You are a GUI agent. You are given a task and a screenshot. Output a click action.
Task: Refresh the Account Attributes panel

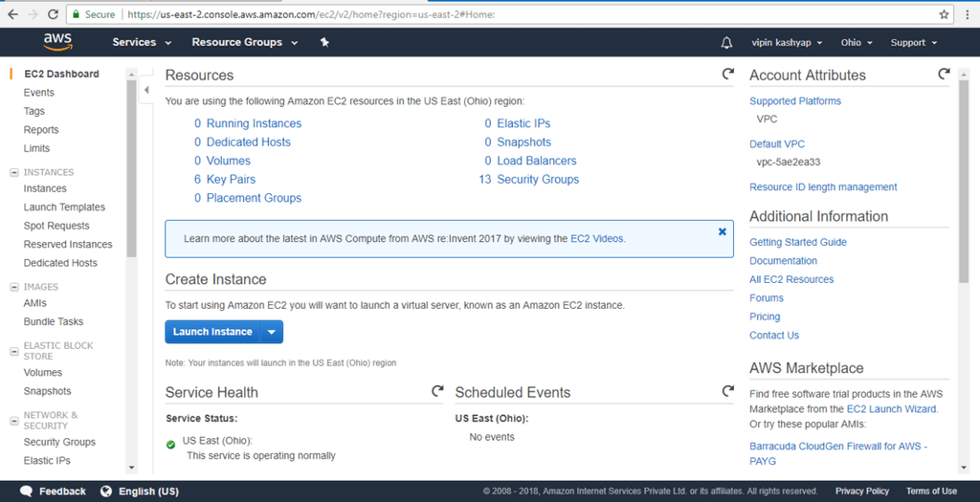(944, 74)
